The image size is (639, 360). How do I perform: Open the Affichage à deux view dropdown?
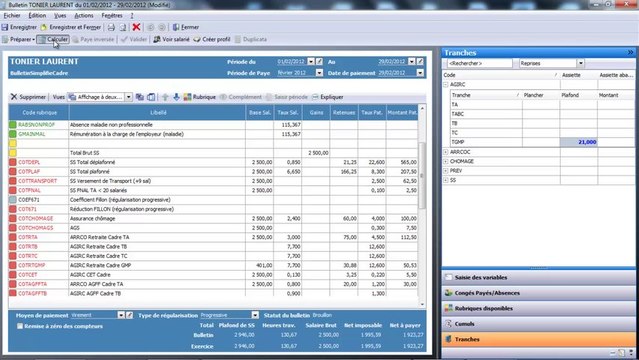pyautogui.click(x=128, y=97)
